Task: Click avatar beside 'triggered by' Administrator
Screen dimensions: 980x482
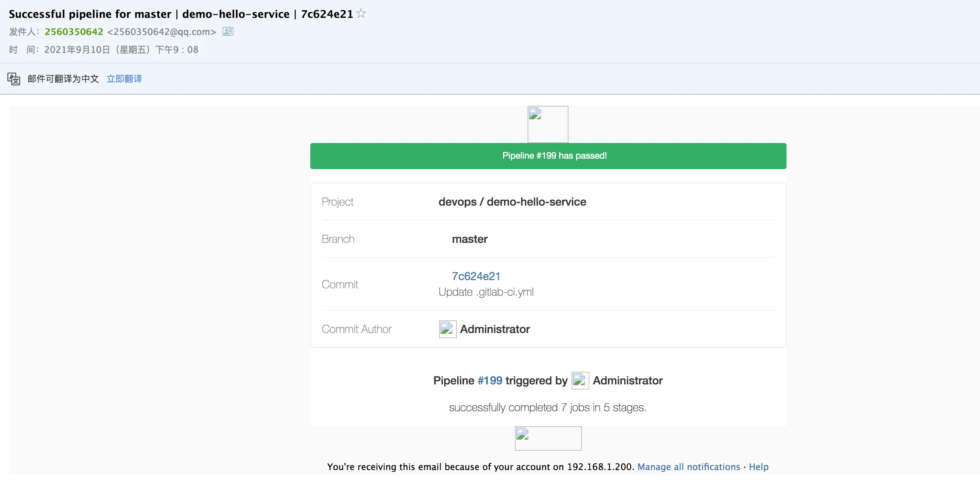Action: pos(580,380)
